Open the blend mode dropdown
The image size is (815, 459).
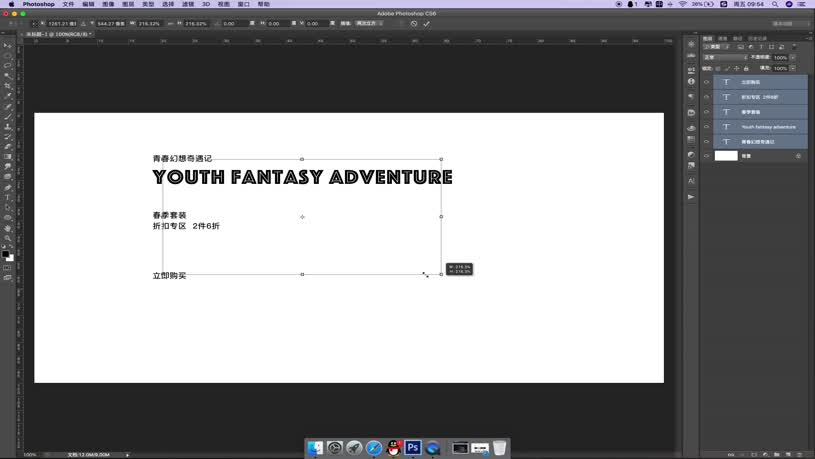coord(725,57)
